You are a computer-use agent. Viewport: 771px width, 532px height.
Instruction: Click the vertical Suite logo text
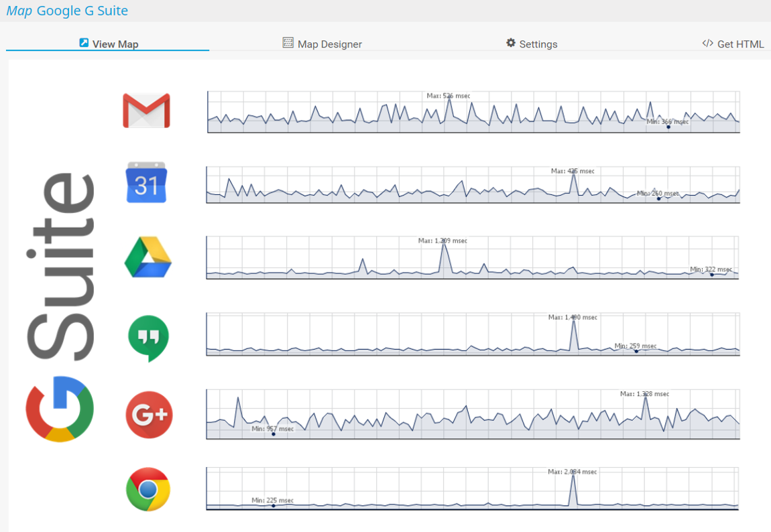[x=60, y=267]
